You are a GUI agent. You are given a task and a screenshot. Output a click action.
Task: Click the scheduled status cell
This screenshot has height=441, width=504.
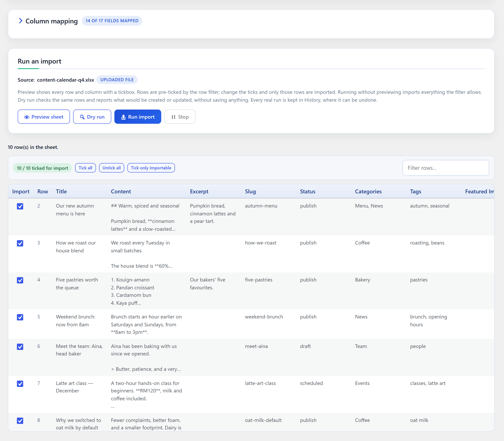coord(311,383)
